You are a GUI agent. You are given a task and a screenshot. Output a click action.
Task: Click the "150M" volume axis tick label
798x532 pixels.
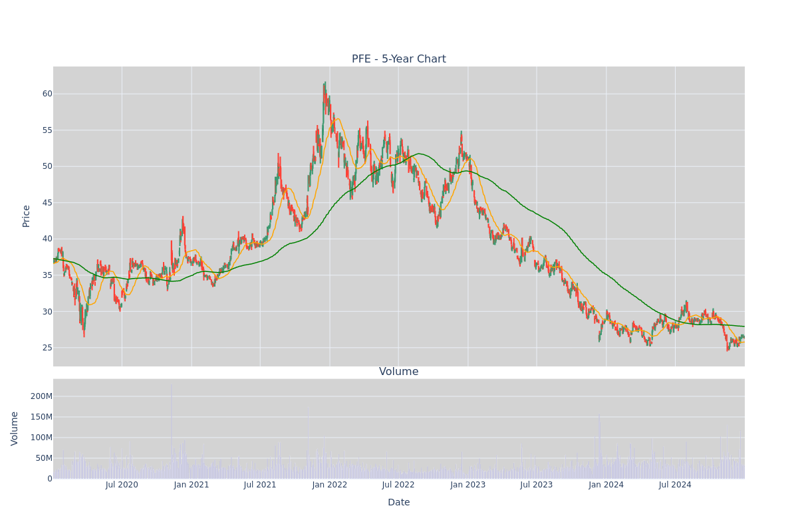[x=41, y=417]
